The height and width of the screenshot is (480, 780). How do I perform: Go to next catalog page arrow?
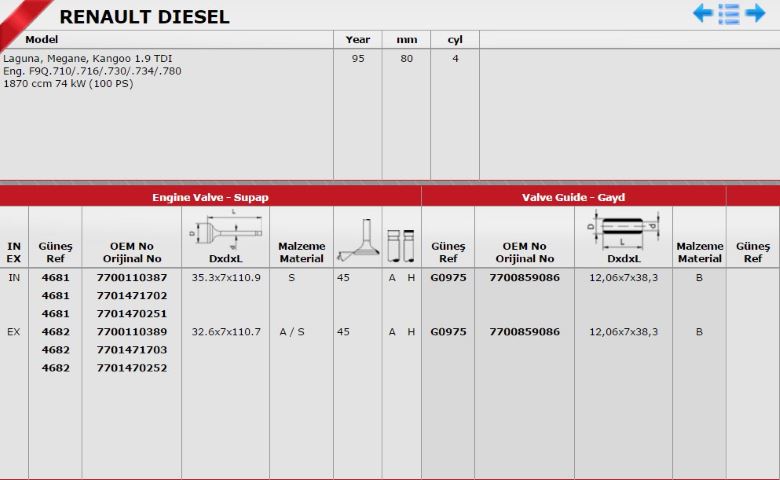(755, 13)
